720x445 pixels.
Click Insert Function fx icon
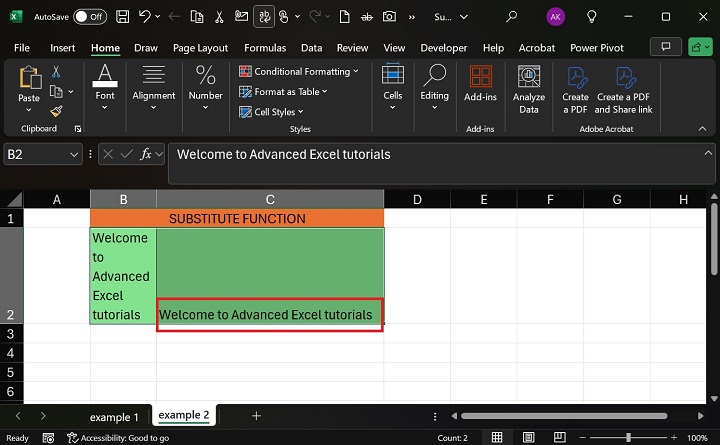click(146, 154)
